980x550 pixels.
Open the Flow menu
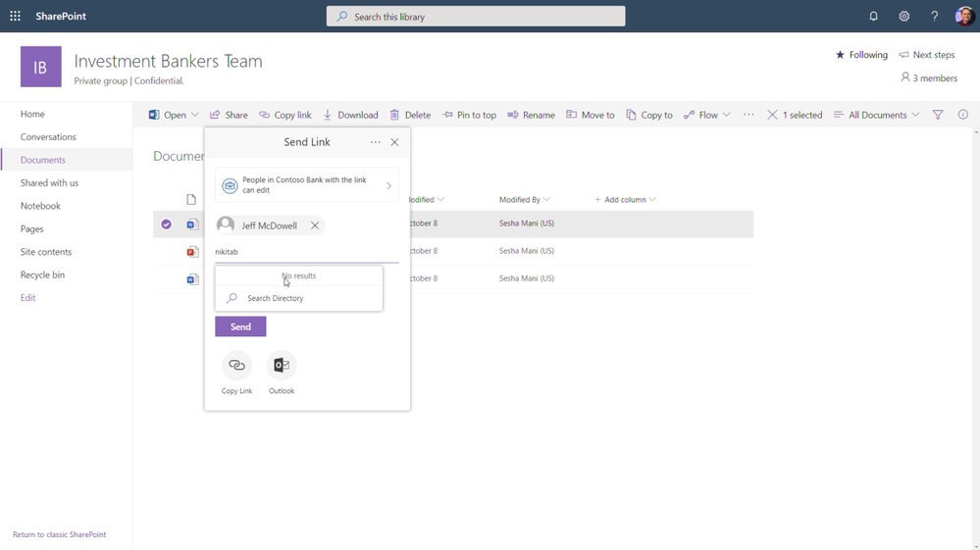(707, 115)
